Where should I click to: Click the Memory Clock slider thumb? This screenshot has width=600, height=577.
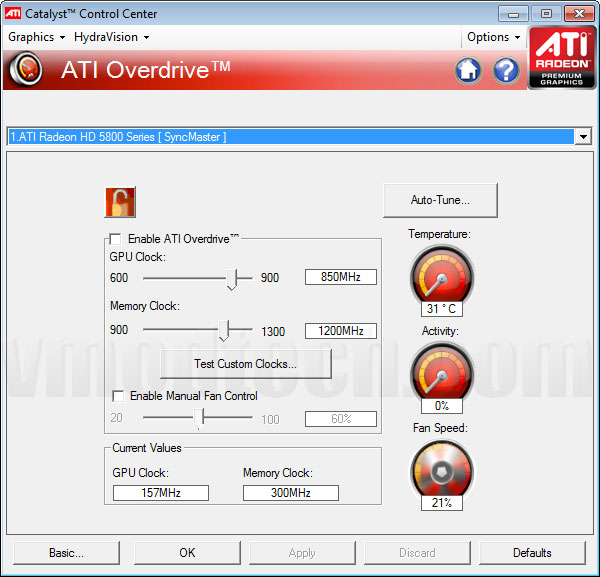click(224, 331)
